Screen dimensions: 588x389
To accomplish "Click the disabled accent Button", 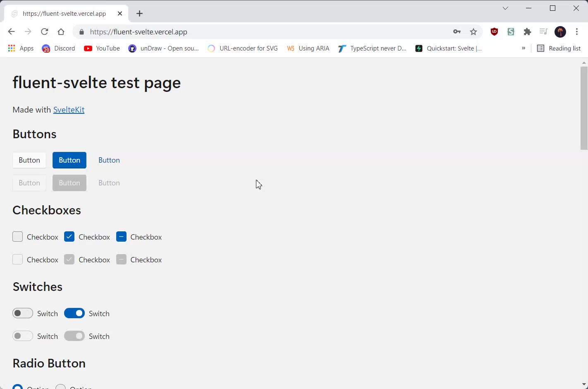I will 69,183.
